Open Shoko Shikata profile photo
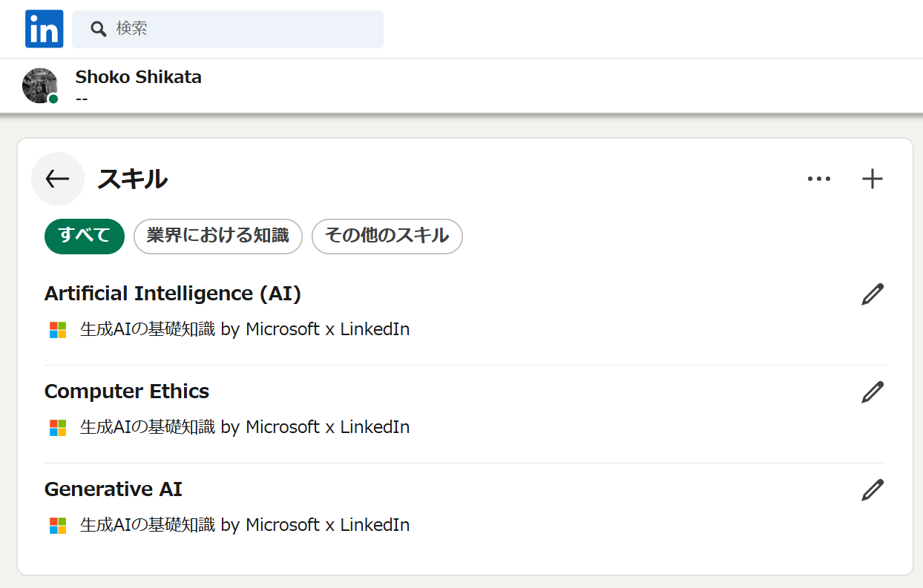923x588 pixels. [x=40, y=86]
